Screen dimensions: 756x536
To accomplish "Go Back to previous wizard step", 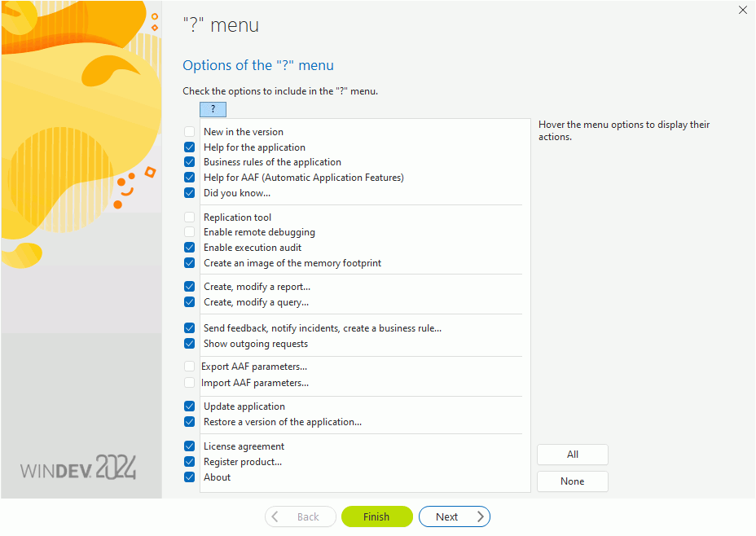I will tap(301, 516).
